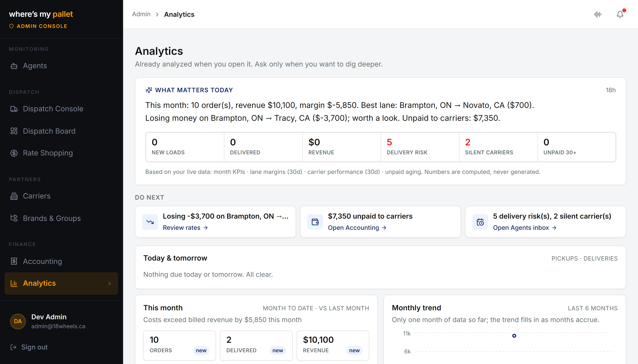This screenshot has width=638, height=364.
Task: Click the trending-down icon on Losing card
Action: point(150,222)
